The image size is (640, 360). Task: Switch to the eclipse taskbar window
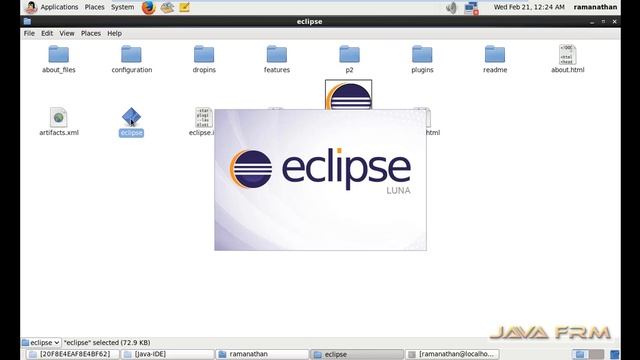(357, 354)
